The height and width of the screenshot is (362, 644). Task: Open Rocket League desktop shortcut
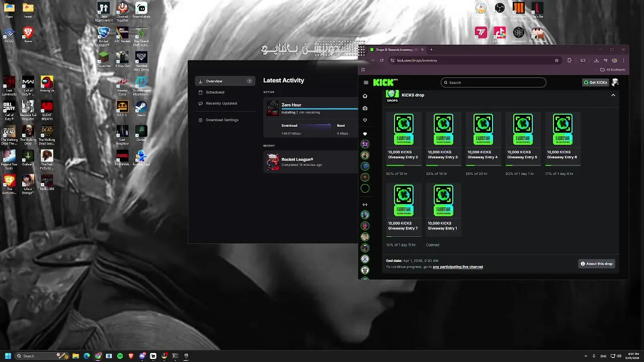pyautogui.click(x=104, y=36)
